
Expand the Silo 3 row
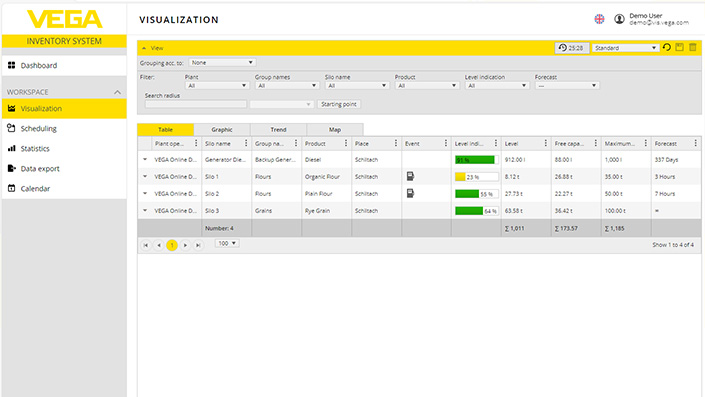click(x=145, y=210)
